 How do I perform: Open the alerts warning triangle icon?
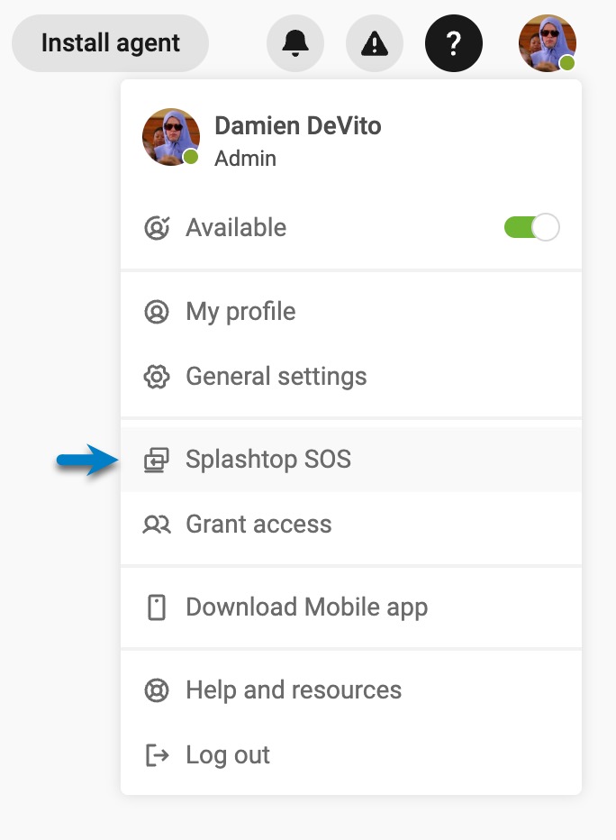(375, 42)
